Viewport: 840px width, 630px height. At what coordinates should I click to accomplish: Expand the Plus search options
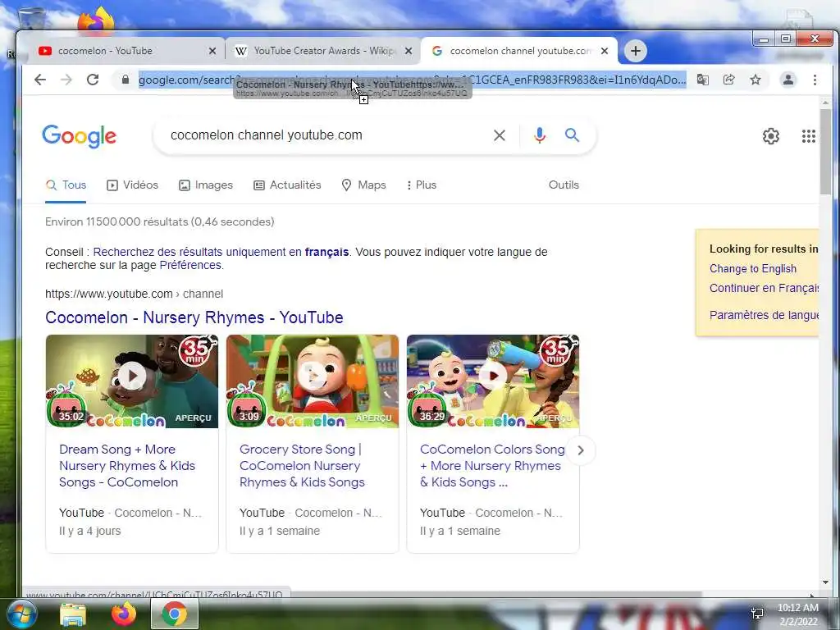click(422, 185)
